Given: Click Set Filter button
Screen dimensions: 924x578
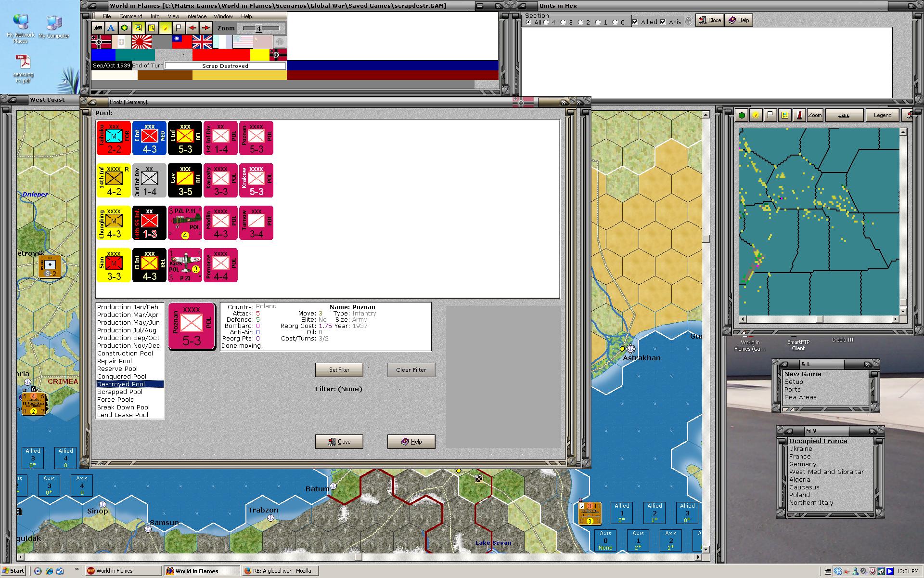Looking at the screenshot, I should [x=339, y=370].
